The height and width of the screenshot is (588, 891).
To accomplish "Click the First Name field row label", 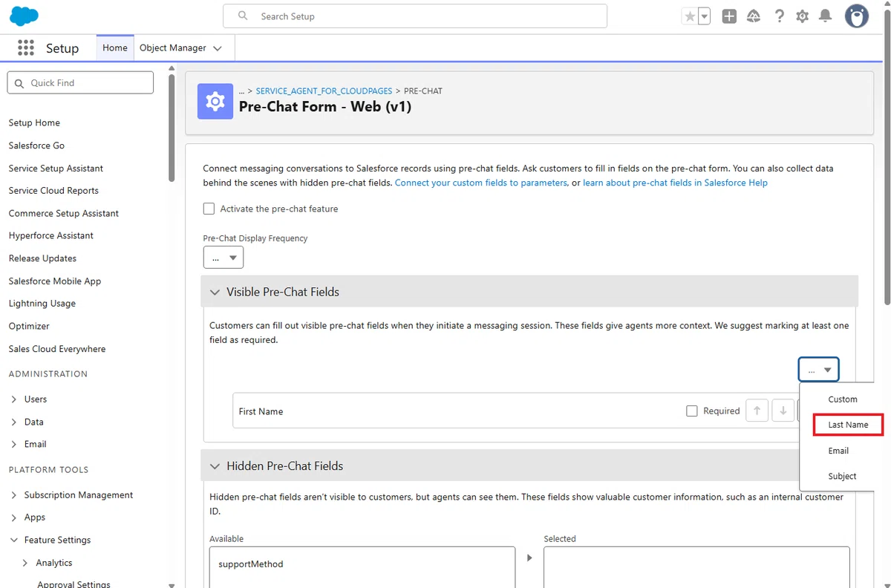I will coord(261,411).
